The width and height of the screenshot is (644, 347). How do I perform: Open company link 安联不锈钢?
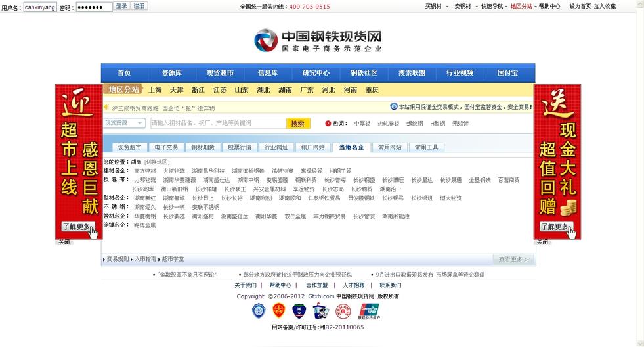[x=205, y=207]
